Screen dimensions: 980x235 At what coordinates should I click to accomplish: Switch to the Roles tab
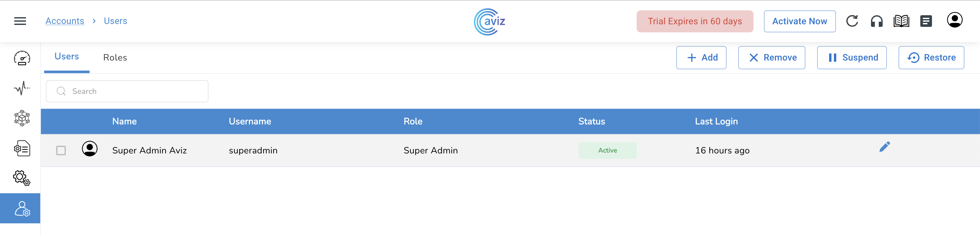(x=115, y=58)
